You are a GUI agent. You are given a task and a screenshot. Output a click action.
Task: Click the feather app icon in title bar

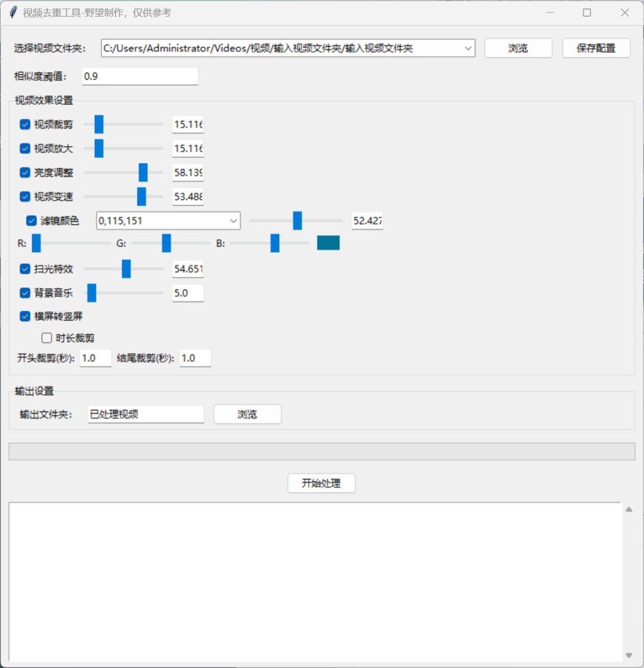pyautogui.click(x=13, y=13)
